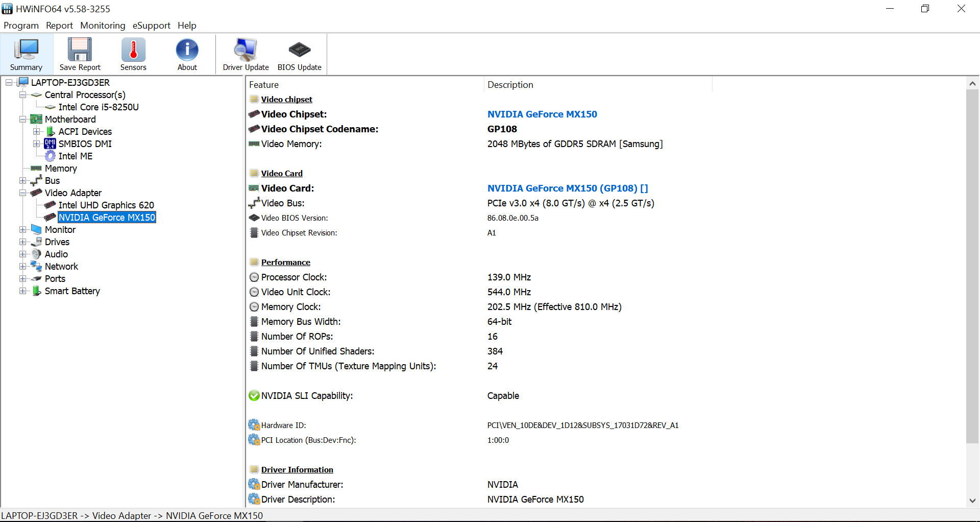This screenshot has height=522, width=980.
Task: Select the 86.08.0e.00.5a BIOS version
Action: [x=513, y=218]
